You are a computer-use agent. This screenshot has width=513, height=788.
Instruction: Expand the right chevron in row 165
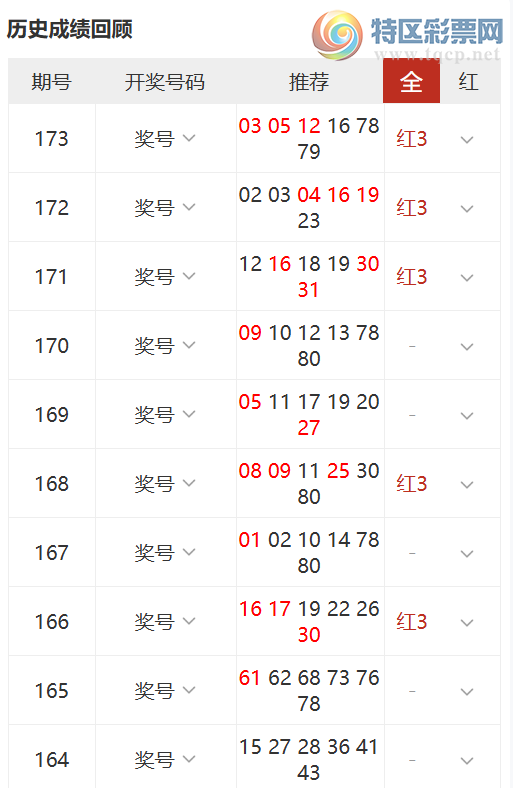(x=467, y=692)
